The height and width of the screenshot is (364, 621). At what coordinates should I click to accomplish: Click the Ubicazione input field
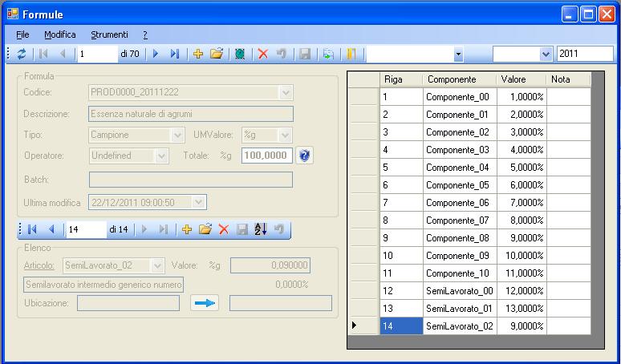128,303
